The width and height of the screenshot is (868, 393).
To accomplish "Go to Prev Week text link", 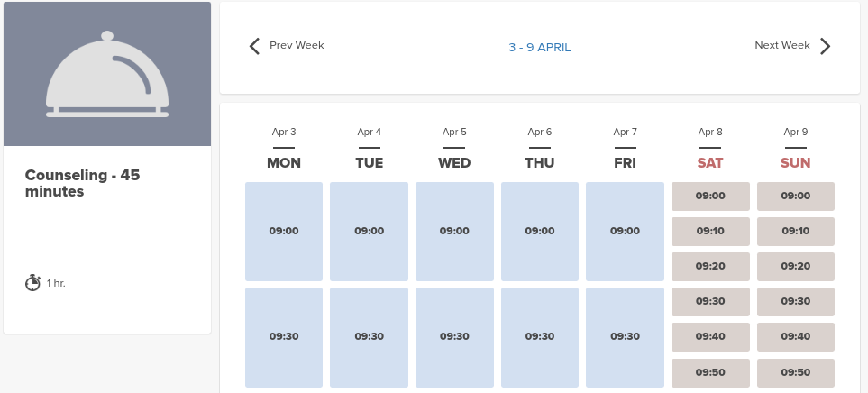I will point(297,45).
